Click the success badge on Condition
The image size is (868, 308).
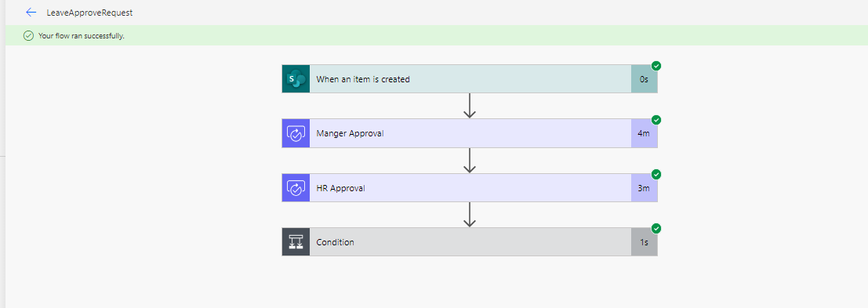point(656,228)
